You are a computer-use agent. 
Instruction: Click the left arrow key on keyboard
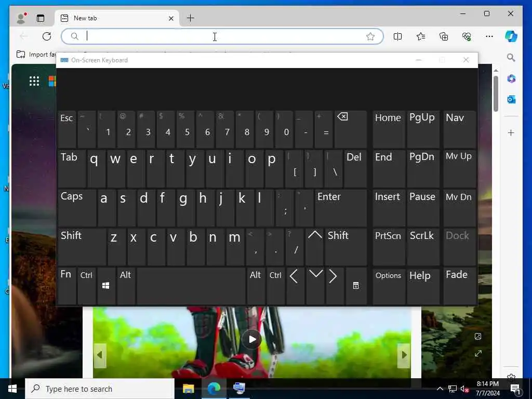click(295, 286)
